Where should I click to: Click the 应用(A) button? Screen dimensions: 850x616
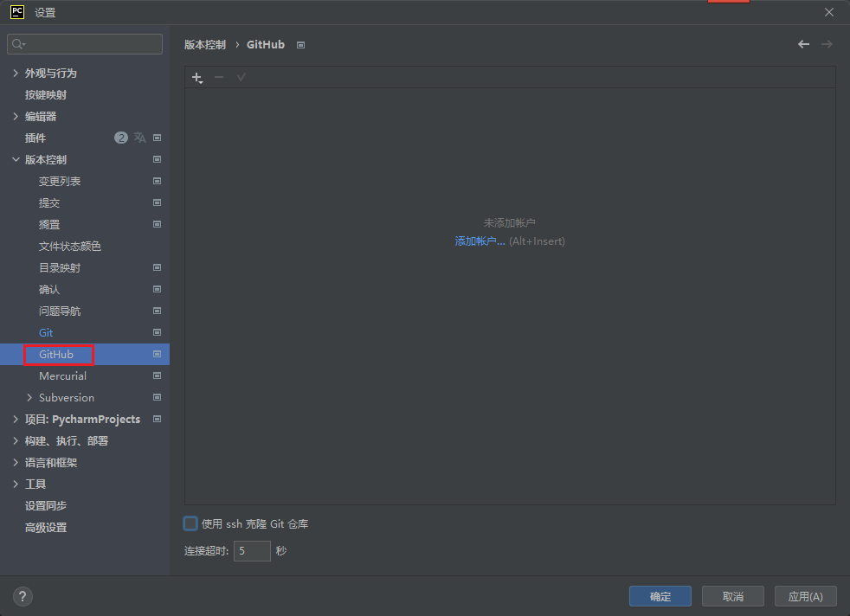point(806,596)
